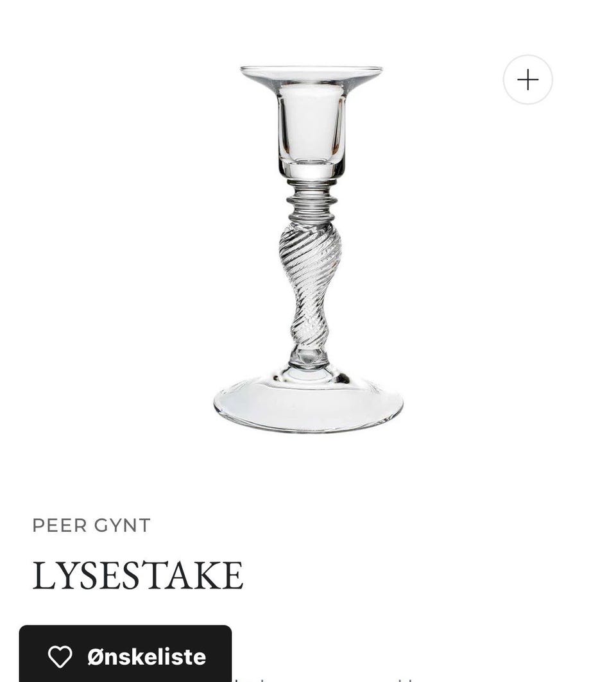Click the letter L starting LYSESTAKE heading
Screen dimensions: 616x682
[44, 575]
